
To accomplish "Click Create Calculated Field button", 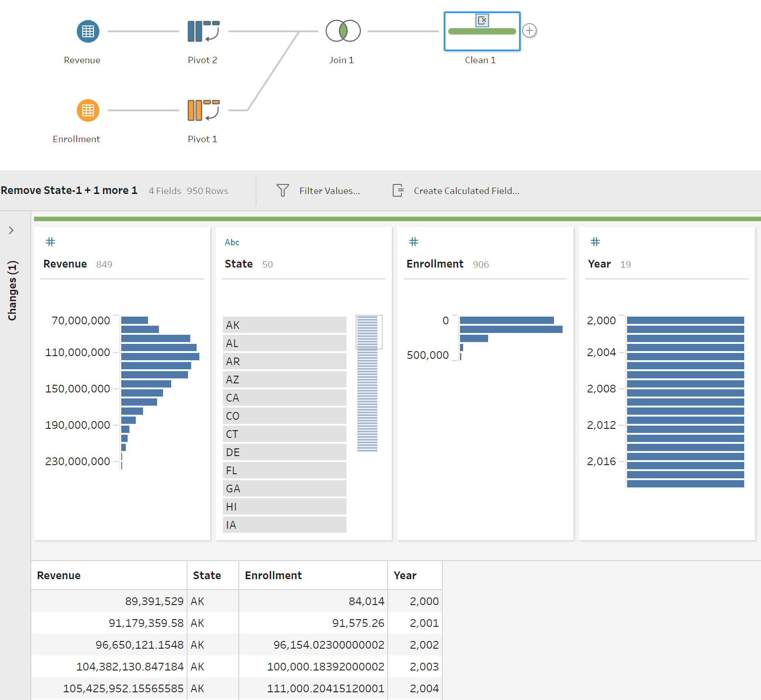I will tap(456, 191).
